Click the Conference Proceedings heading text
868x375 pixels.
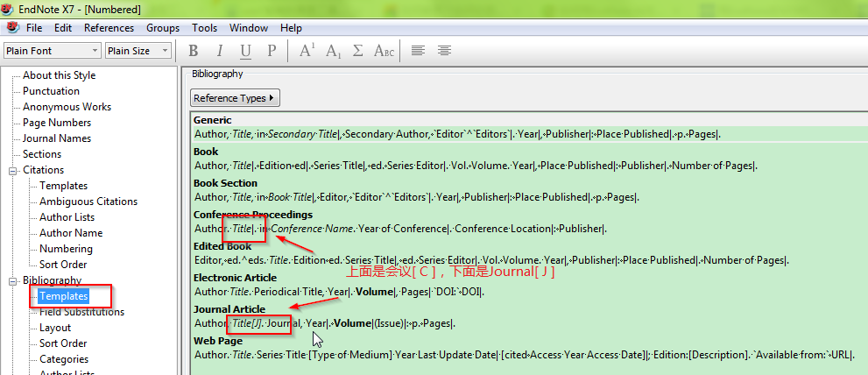[x=253, y=215]
